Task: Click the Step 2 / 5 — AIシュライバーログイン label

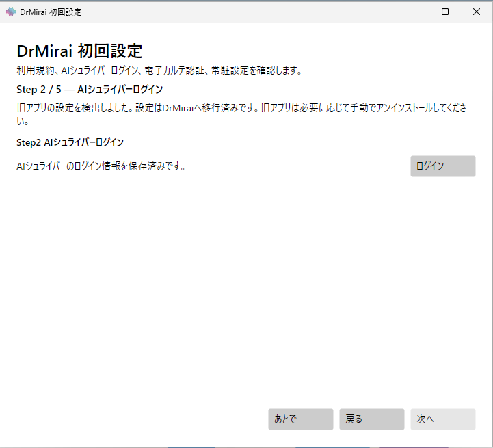Action: pyautogui.click(x=90, y=90)
